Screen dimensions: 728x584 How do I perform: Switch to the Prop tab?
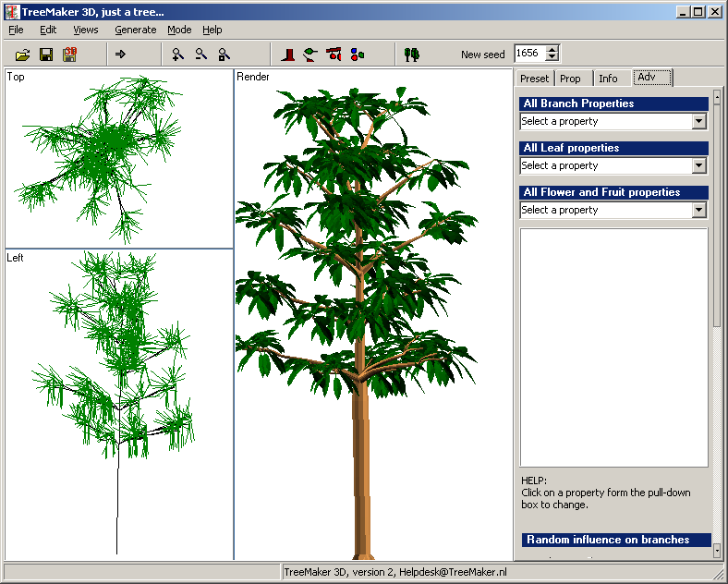pos(570,79)
